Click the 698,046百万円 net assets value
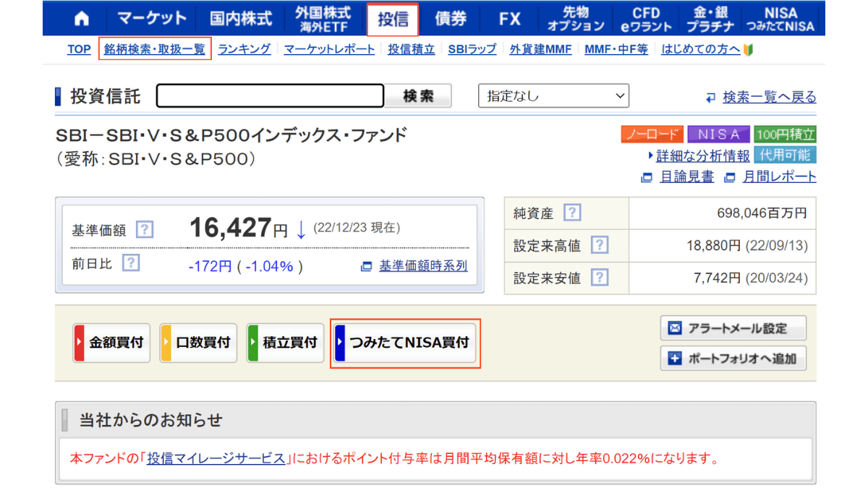Image resolution: width=868 pixels, height=488 pixels. 760,213
